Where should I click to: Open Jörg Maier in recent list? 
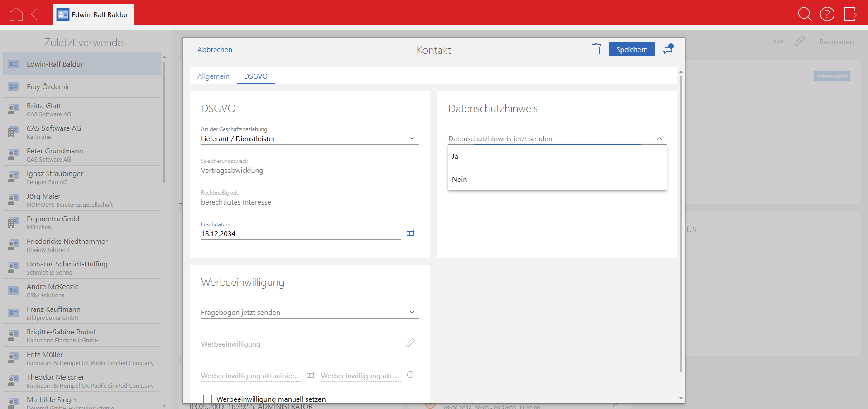click(82, 200)
